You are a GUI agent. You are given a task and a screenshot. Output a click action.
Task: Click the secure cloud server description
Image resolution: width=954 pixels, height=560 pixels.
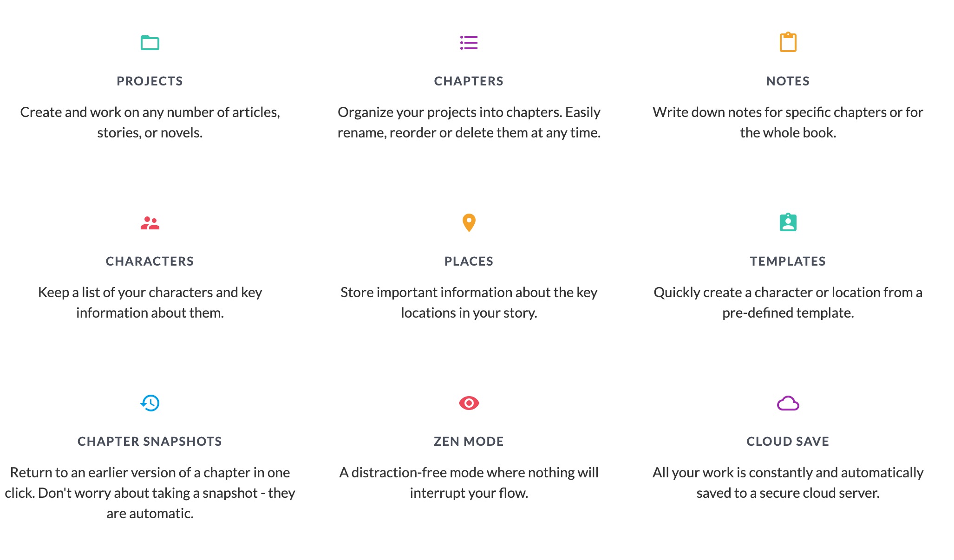788,482
